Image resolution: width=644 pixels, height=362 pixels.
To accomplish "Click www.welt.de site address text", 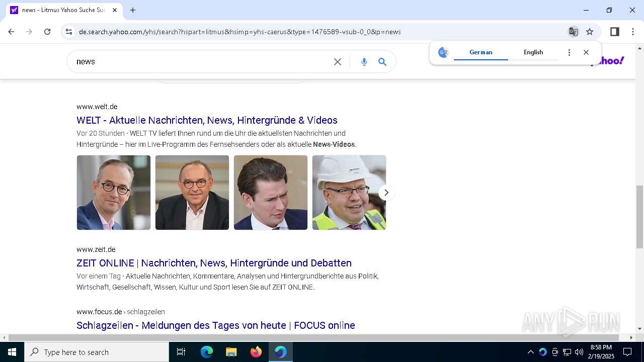I will pyautogui.click(x=97, y=107).
